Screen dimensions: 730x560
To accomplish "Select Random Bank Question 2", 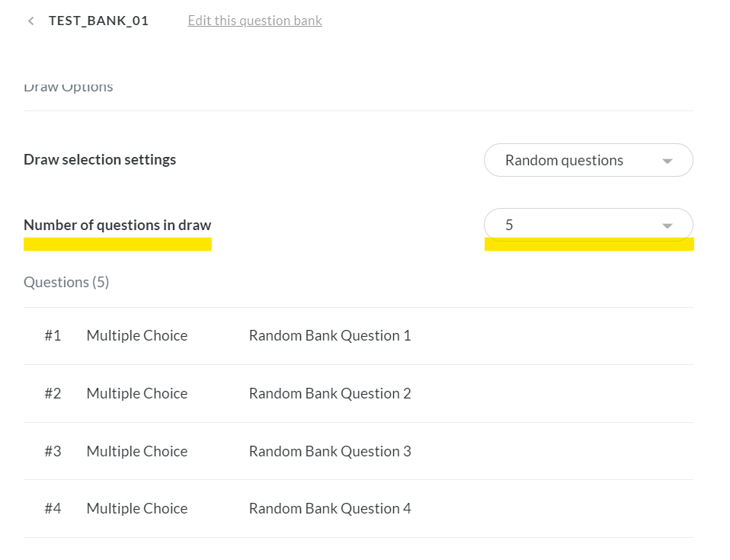I will tap(329, 394).
